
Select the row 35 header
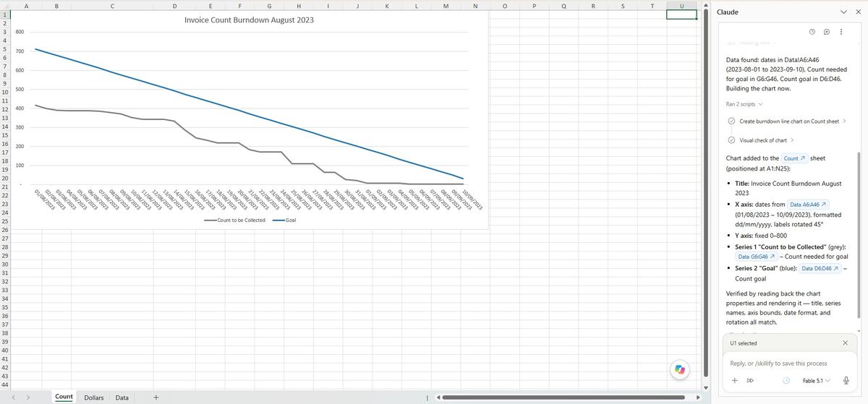[x=4, y=307]
